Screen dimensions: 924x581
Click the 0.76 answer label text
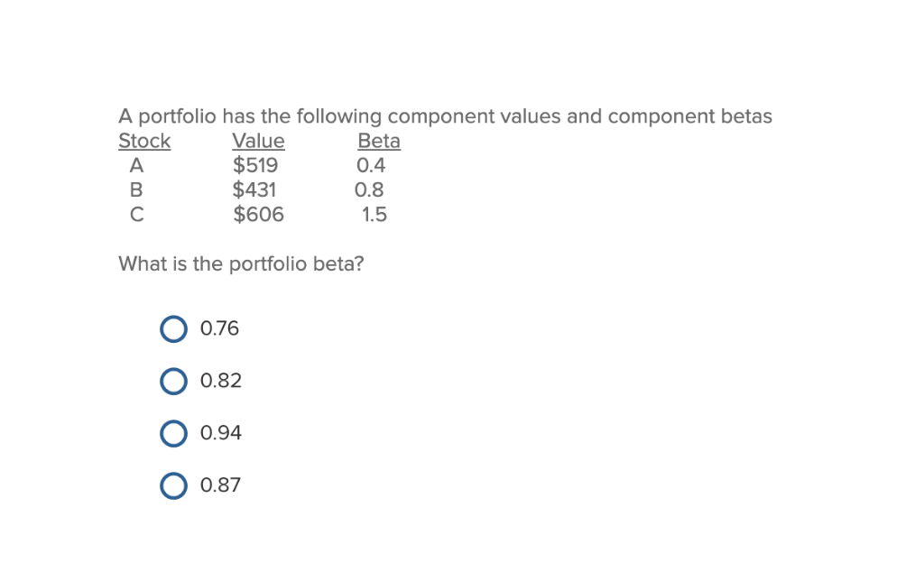(219, 329)
